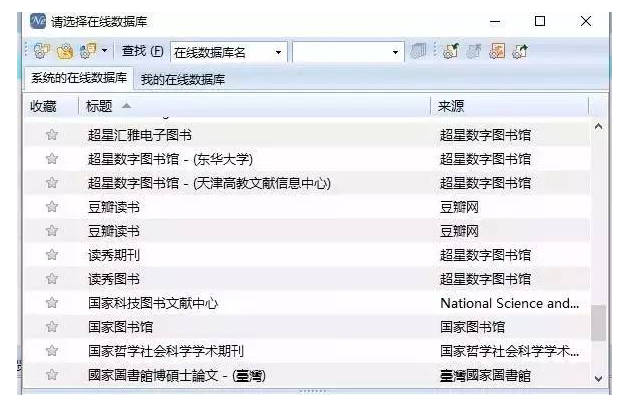Click the National Science and... source cell

[509, 304]
